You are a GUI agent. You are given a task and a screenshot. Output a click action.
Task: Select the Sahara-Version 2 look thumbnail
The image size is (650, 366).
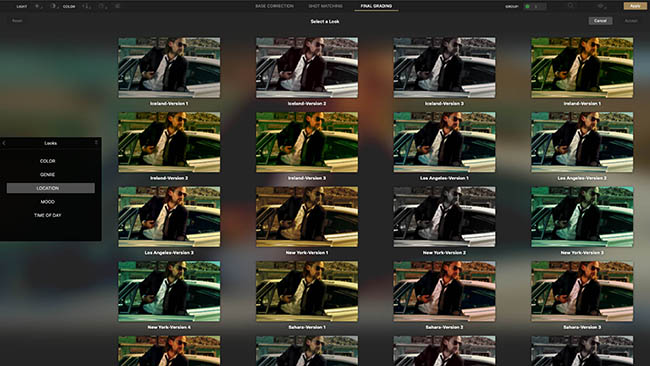(444, 291)
